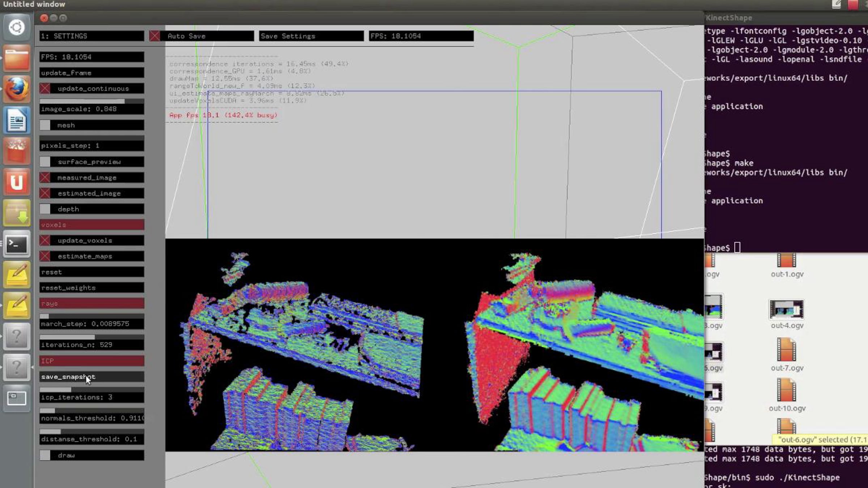Open Ubuntu One from the dock
The height and width of the screenshot is (488, 868).
click(x=17, y=182)
